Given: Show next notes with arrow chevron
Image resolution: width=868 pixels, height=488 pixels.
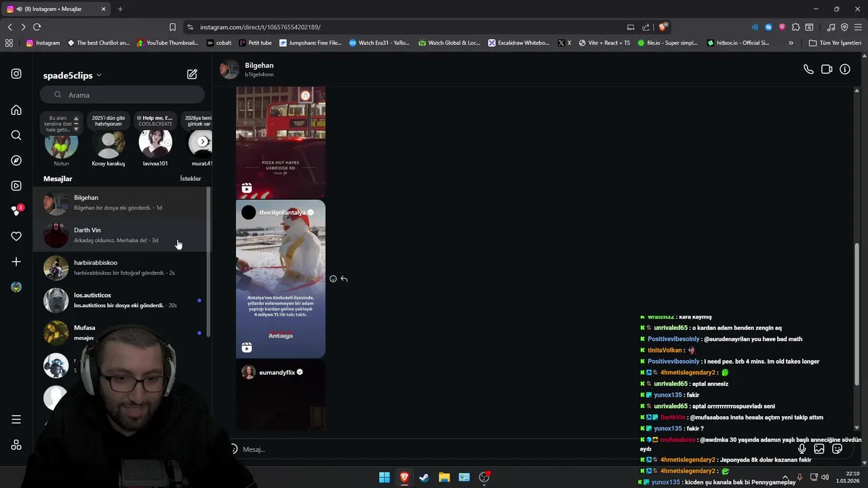Looking at the screenshot, I should [x=203, y=142].
